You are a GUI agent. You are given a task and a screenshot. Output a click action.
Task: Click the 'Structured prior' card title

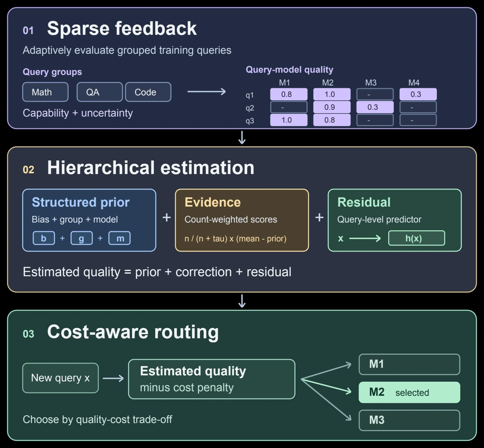click(80, 202)
